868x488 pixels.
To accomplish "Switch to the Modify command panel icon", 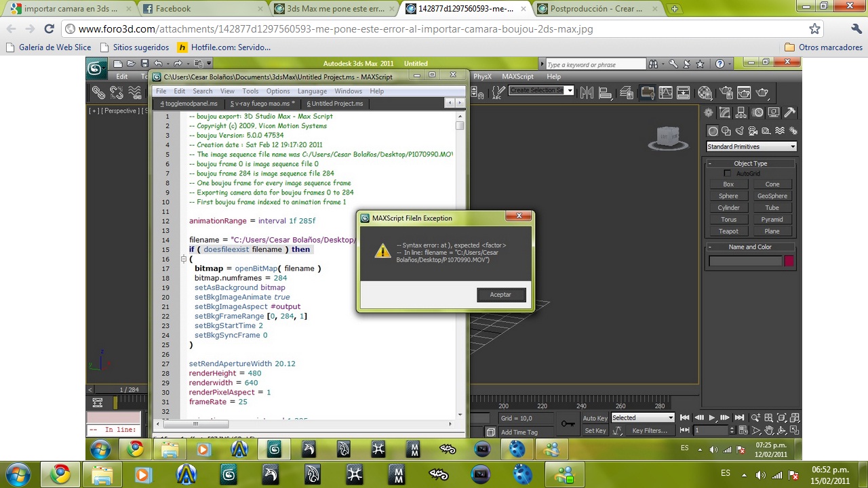I will (x=725, y=113).
